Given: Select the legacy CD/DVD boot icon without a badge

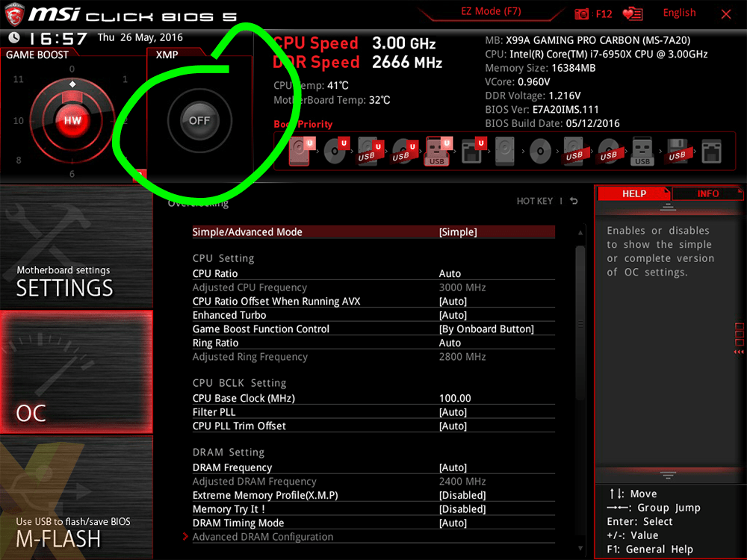Looking at the screenshot, I should (540, 152).
